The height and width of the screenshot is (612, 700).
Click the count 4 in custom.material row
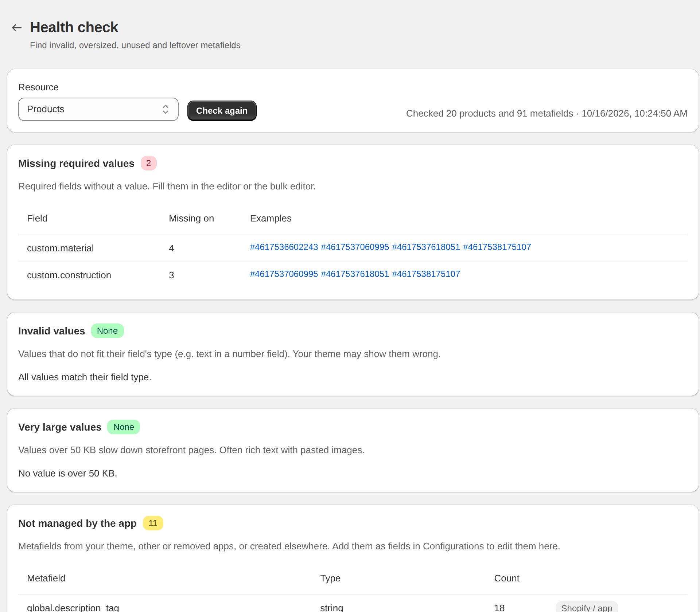171,248
